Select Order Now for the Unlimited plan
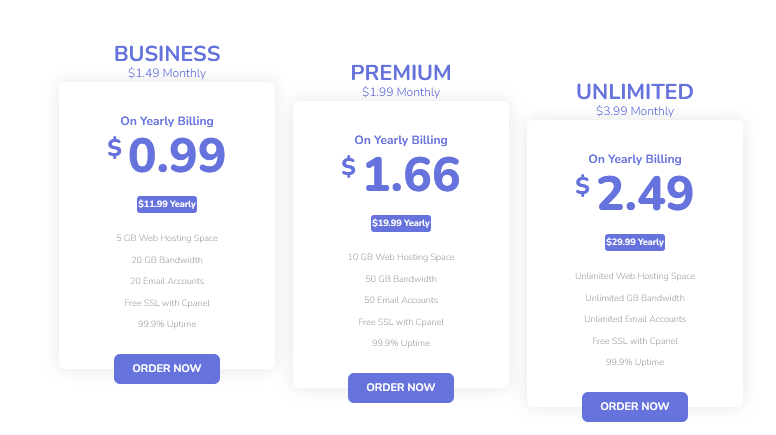This screenshot has height=435, width=776. (x=635, y=406)
